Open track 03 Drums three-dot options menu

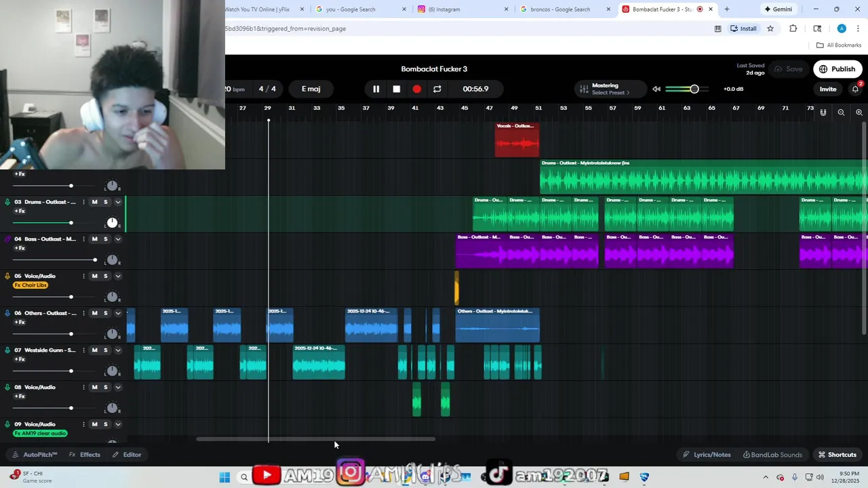pos(83,202)
